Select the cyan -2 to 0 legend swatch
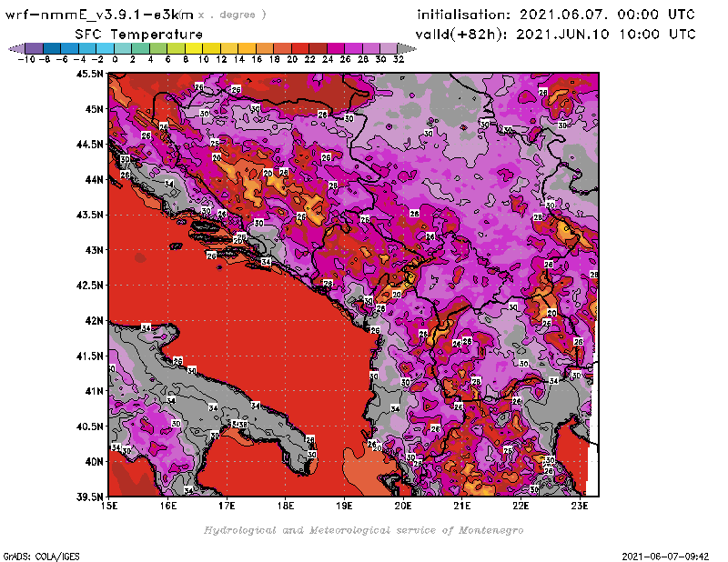This screenshot has width=728, height=562. 106,48
